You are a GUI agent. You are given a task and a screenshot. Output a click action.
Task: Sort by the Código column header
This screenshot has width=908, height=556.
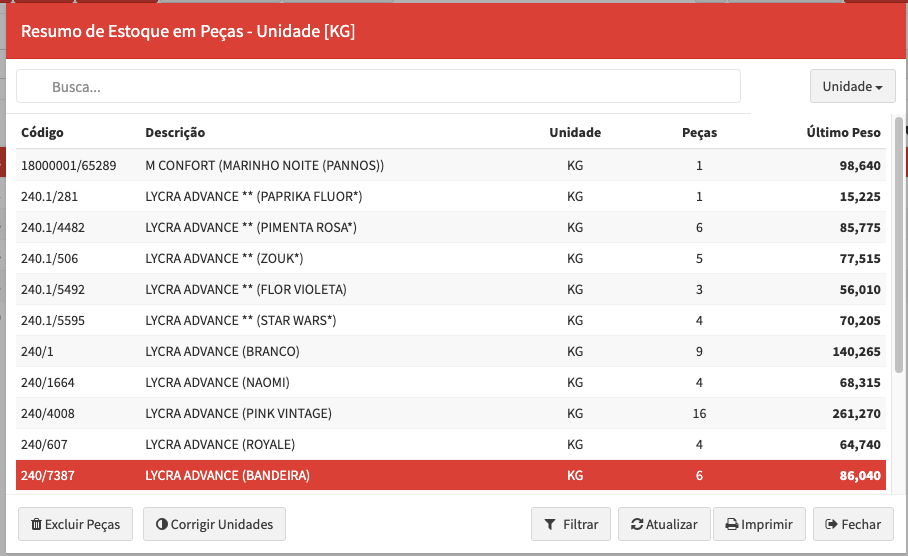(x=42, y=132)
